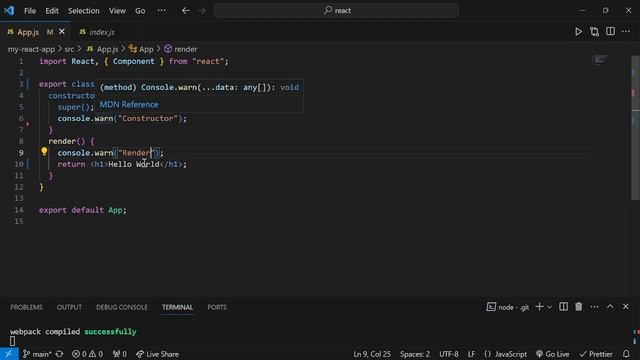
Task: Create a new terminal with plus icon
Action: coord(539,307)
